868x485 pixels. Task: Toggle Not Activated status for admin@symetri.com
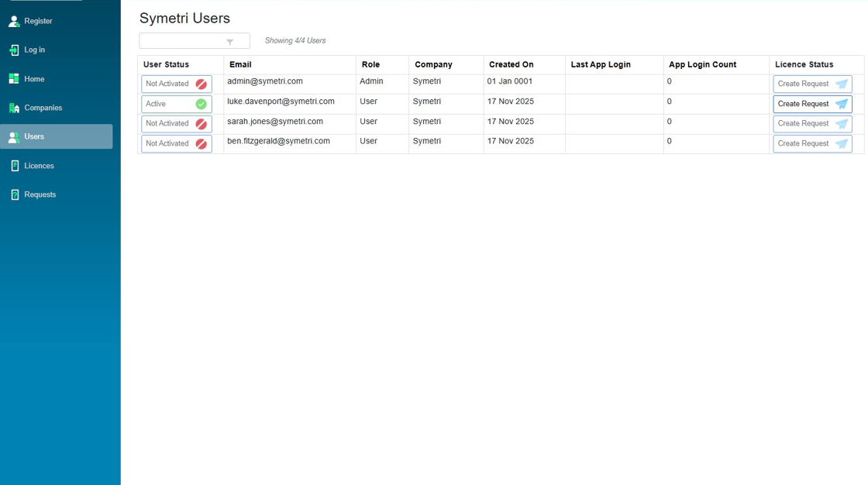click(x=176, y=84)
